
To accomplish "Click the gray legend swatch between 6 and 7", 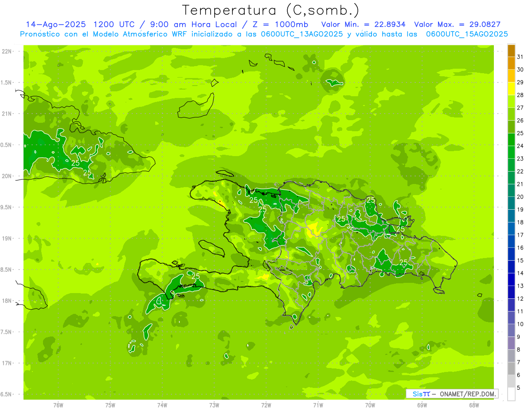I will (511, 369).
